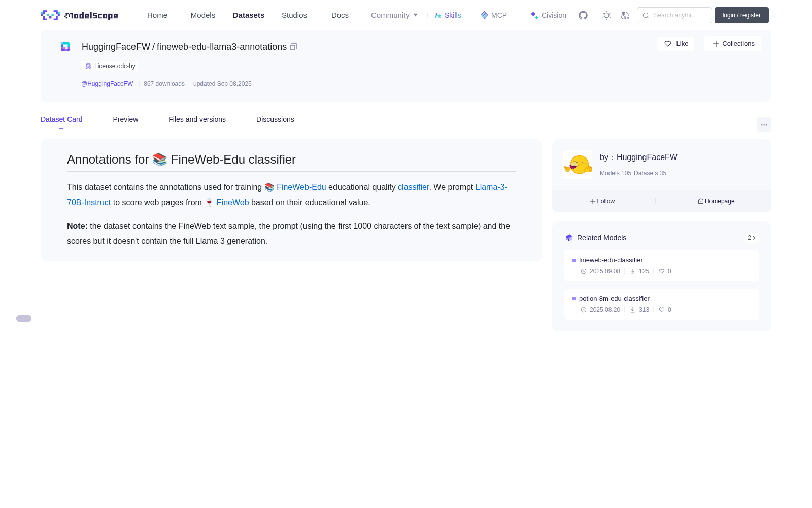
Task: Open the fineweb-edu-classifier model card
Action: pos(662,266)
